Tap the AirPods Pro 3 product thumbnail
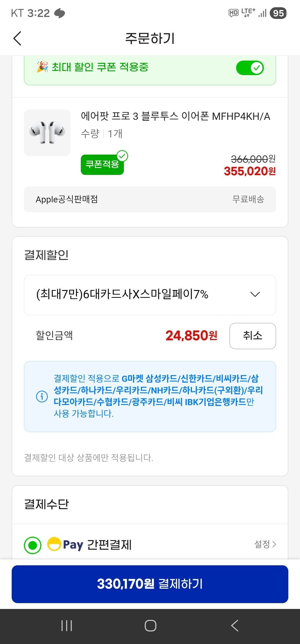 (47, 133)
